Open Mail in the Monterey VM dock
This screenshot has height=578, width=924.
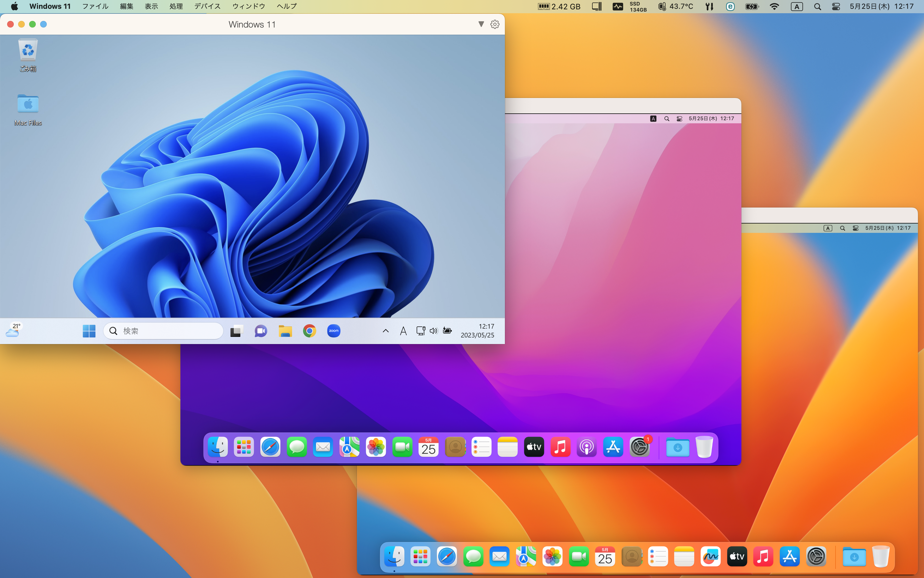[x=323, y=447]
